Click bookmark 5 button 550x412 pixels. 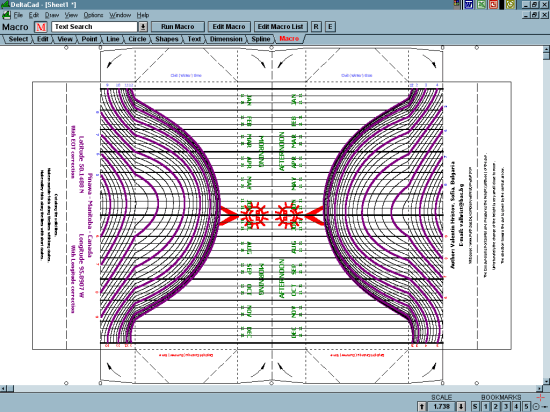coord(526,406)
